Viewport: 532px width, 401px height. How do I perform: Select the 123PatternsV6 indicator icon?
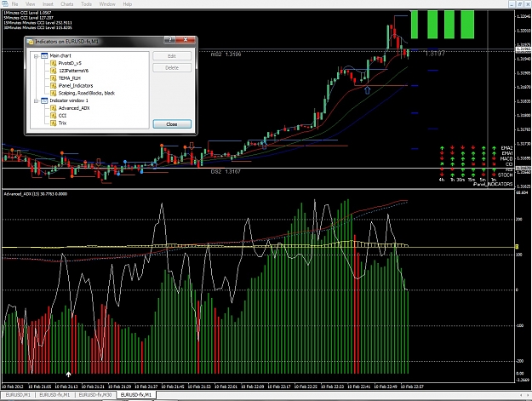54,71
